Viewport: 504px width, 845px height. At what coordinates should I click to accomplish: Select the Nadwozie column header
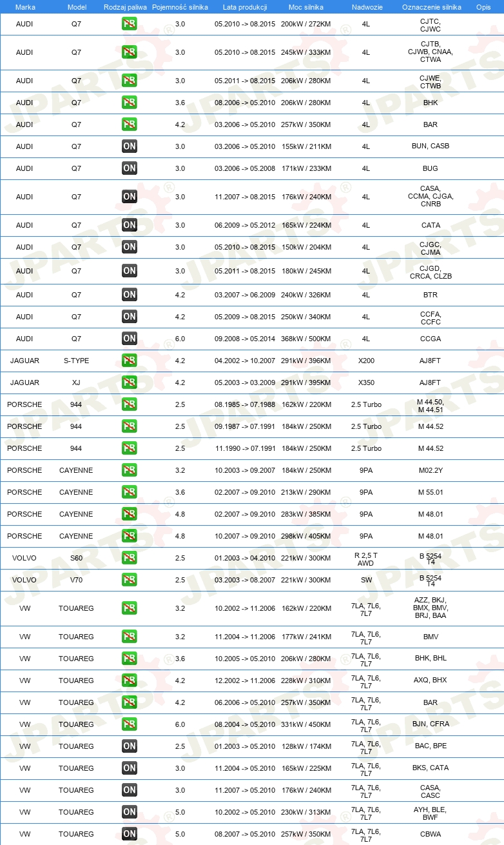click(x=366, y=6)
